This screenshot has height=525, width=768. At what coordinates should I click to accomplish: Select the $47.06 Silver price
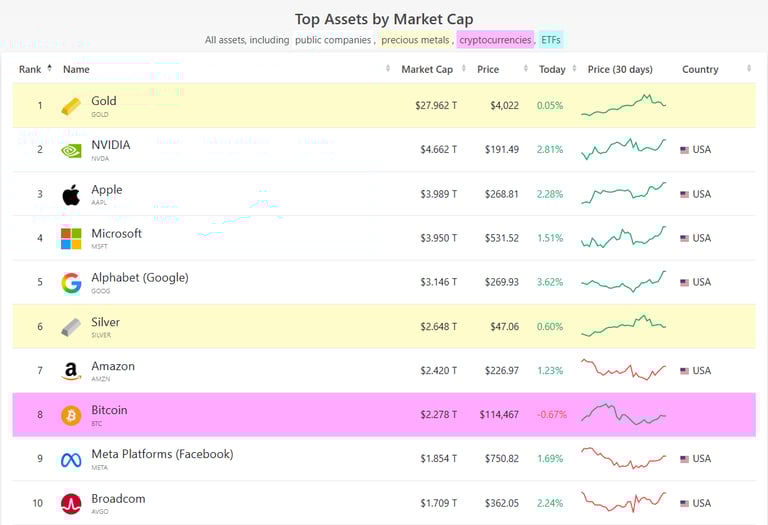click(x=504, y=327)
